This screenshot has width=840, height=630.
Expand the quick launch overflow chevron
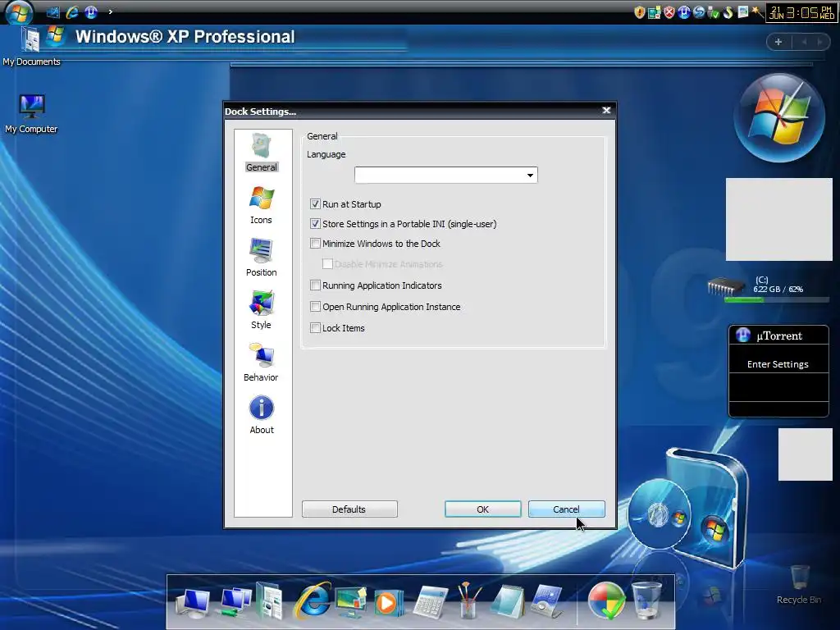tap(111, 11)
